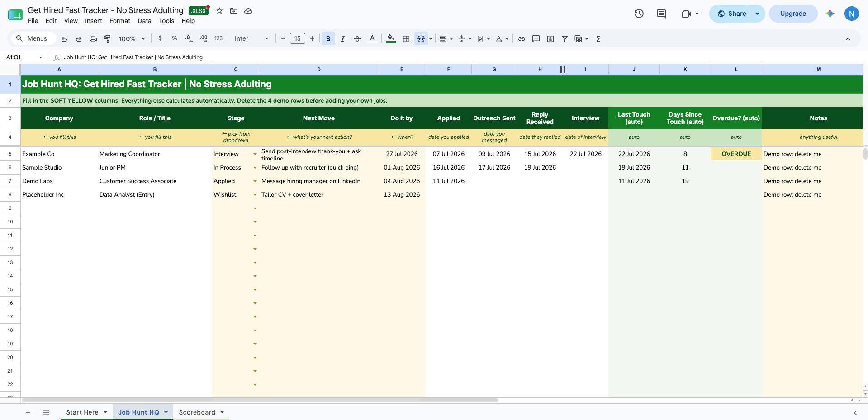The width and height of the screenshot is (868, 420).
Task: Open the Format menu
Action: 120,21
